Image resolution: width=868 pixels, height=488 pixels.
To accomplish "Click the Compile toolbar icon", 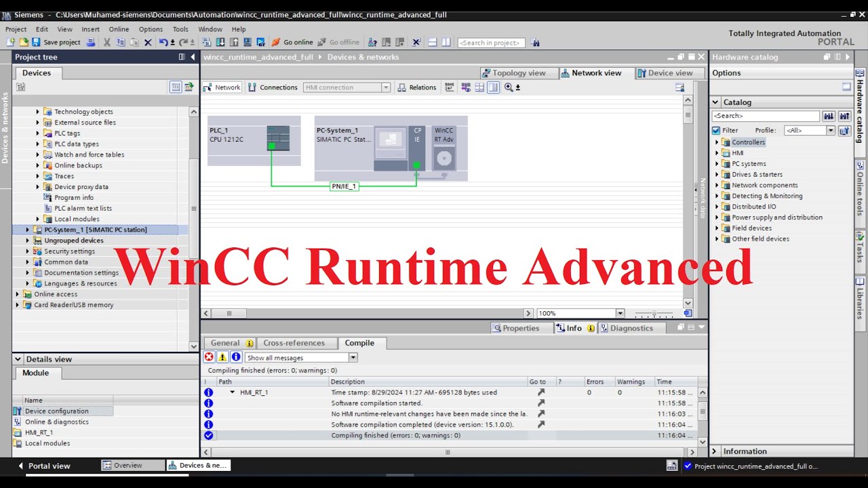I will pos(206,42).
